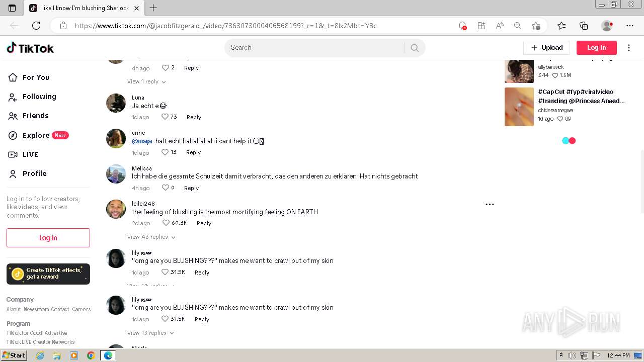Reply to Luna's comment
644x362 pixels.
(194, 117)
